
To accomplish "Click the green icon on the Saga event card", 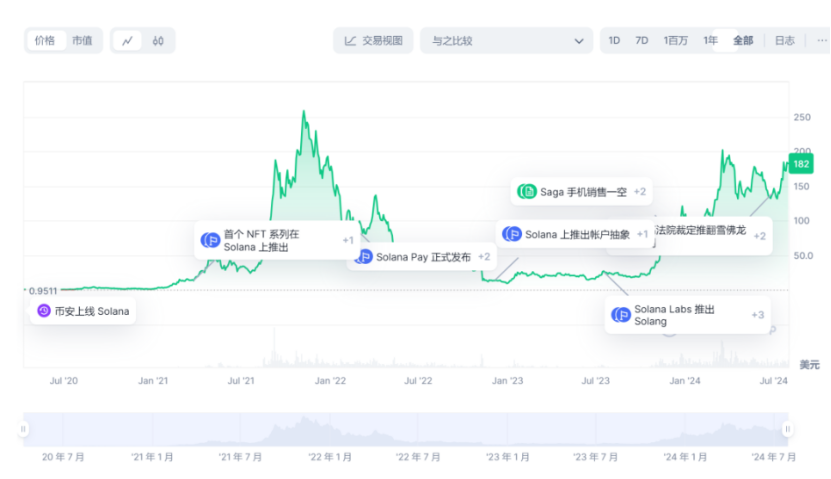I will (x=527, y=191).
